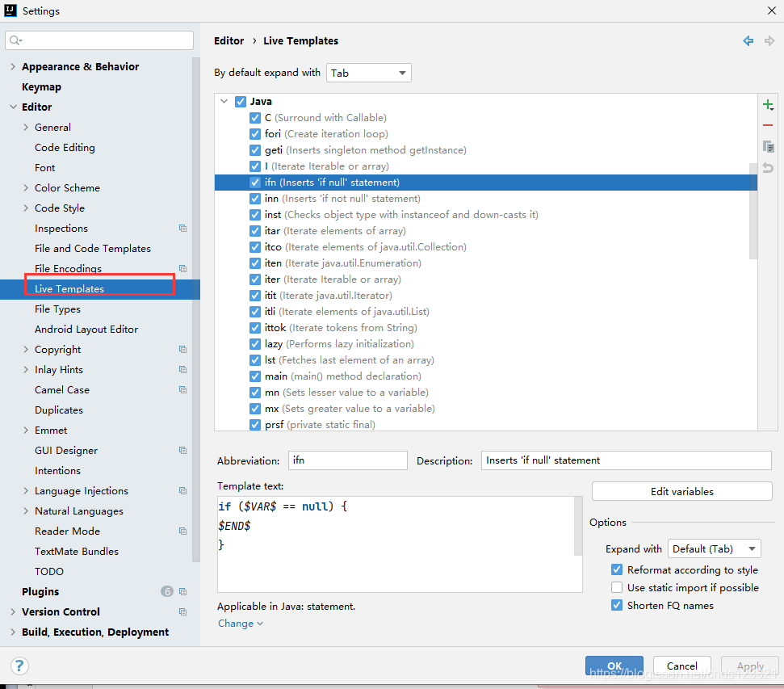Image resolution: width=784 pixels, height=689 pixels.
Task: Remove selected template with minus icon
Action: [768, 125]
